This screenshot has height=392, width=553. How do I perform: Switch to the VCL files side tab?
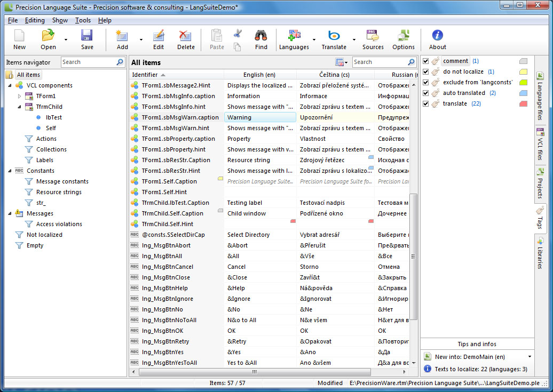click(540, 145)
